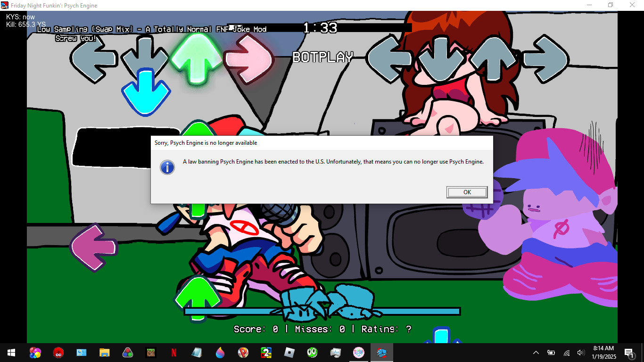This screenshot has height=362, width=644.
Task: Open Roblox from the taskbar
Action: point(289,352)
